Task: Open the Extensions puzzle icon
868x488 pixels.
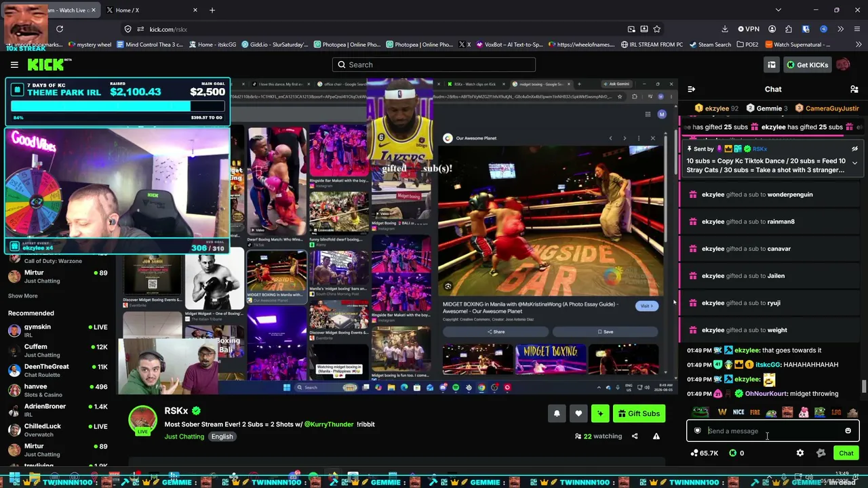Action: 789,29
